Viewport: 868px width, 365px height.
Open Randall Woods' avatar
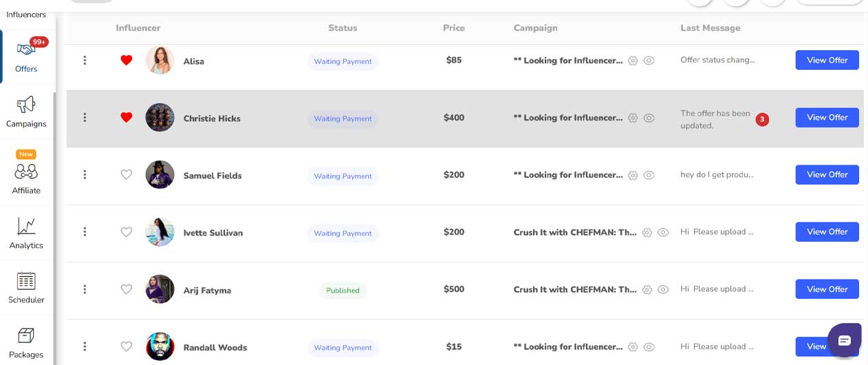click(x=160, y=346)
